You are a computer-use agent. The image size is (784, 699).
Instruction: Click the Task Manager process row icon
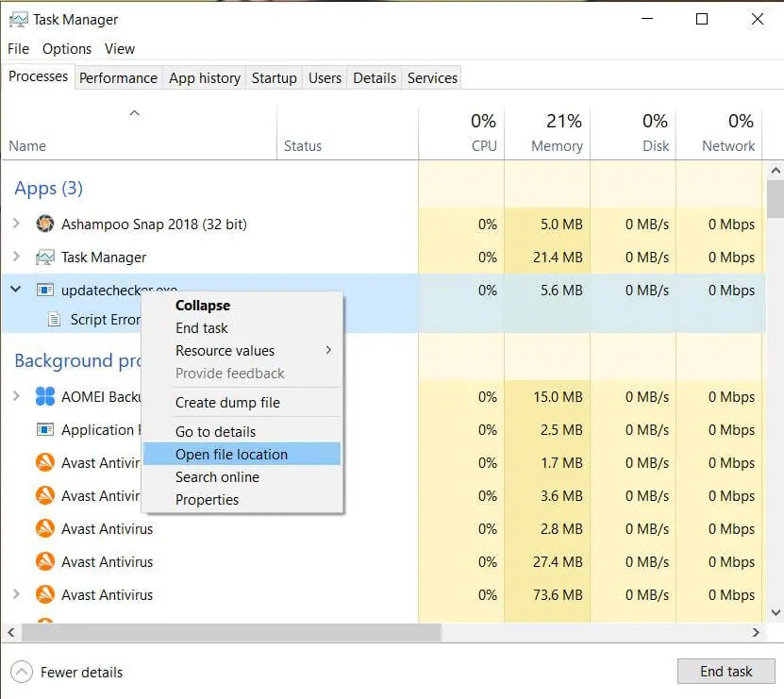pos(45,257)
